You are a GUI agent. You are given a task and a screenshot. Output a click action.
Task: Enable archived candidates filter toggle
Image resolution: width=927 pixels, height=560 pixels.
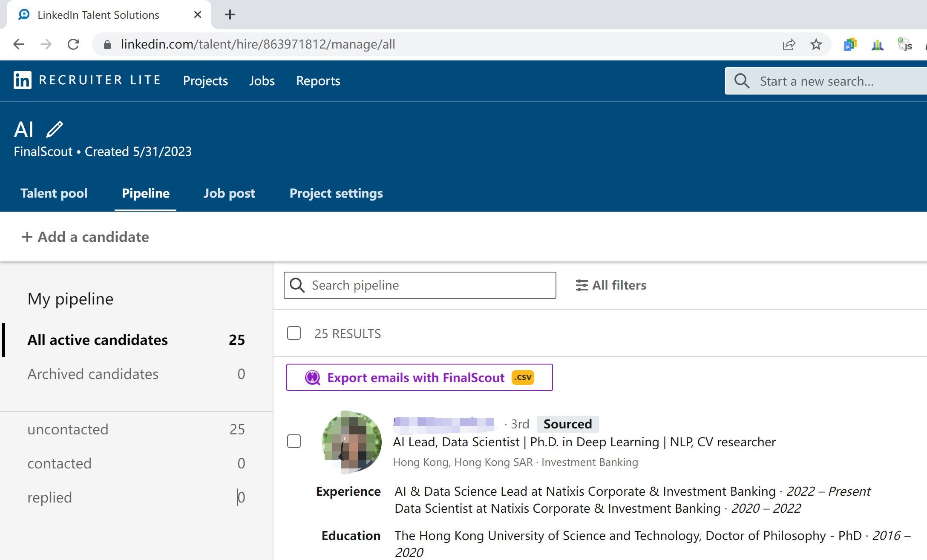click(x=92, y=373)
